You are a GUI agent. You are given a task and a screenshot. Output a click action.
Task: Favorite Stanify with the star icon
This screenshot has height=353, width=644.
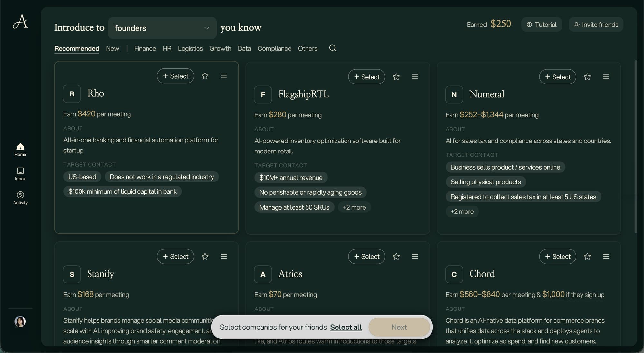point(205,257)
